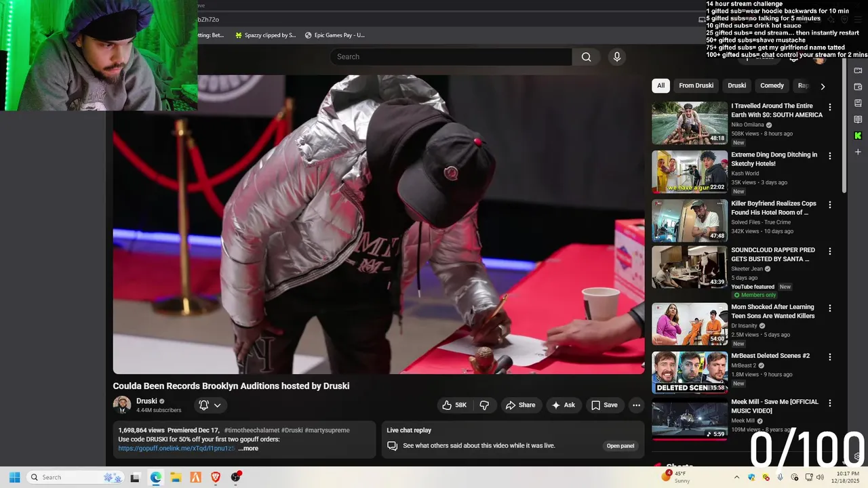The width and height of the screenshot is (868, 488).
Task: Open Brave Talk camera sidebar icon
Action: point(858,70)
